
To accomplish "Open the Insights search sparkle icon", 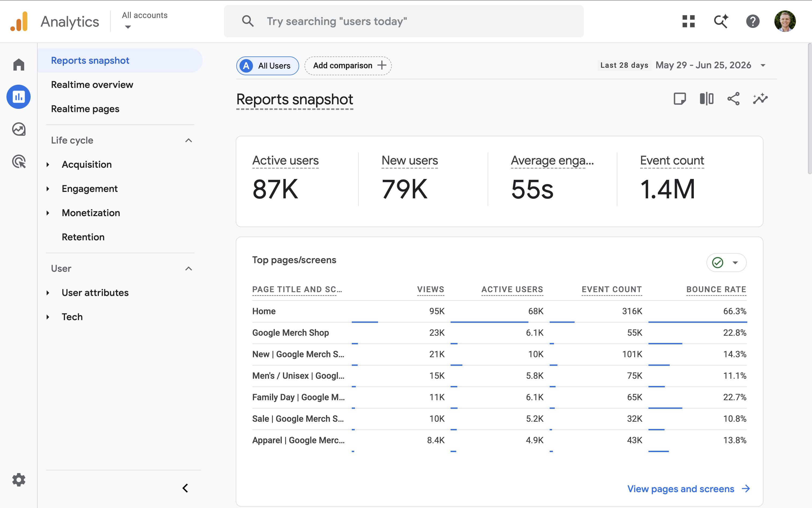I will [x=721, y=22].
